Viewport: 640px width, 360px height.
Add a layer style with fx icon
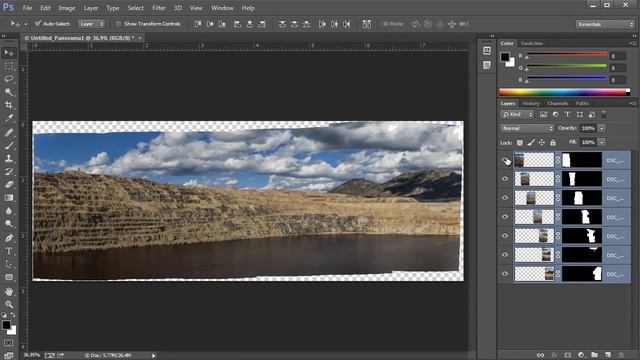[554, 355]
